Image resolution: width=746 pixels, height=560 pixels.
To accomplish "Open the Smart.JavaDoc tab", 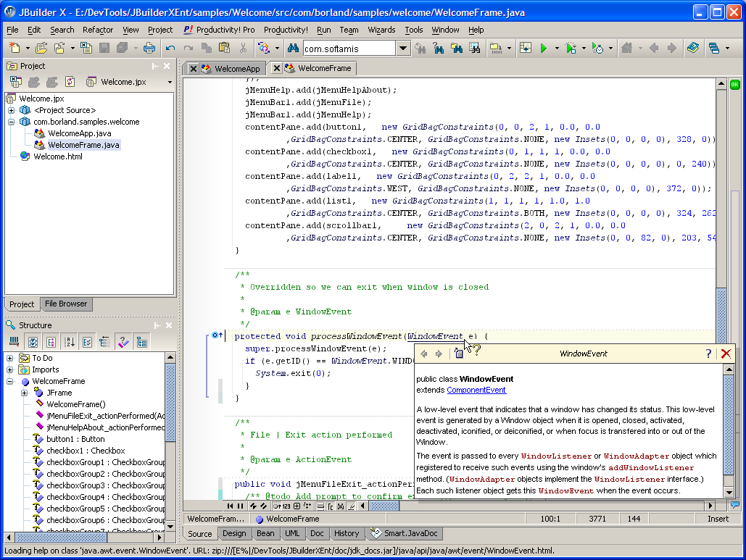I will click(405, 533).
